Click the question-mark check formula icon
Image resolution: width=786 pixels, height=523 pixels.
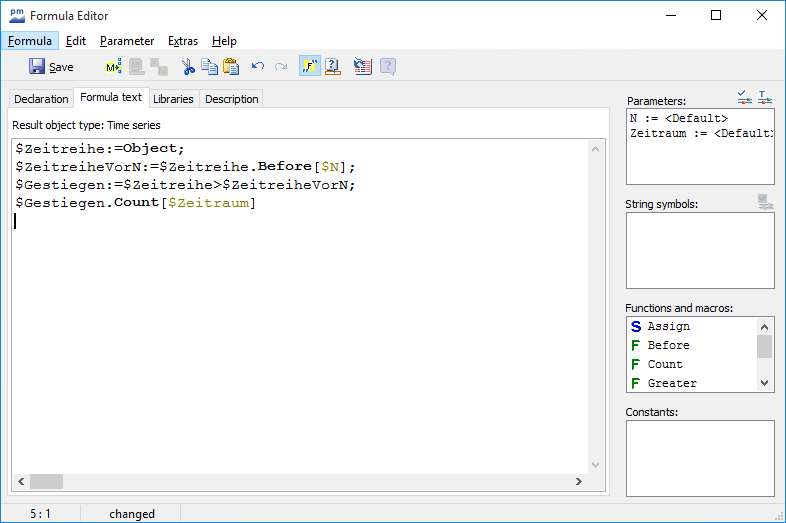(333, 67)
